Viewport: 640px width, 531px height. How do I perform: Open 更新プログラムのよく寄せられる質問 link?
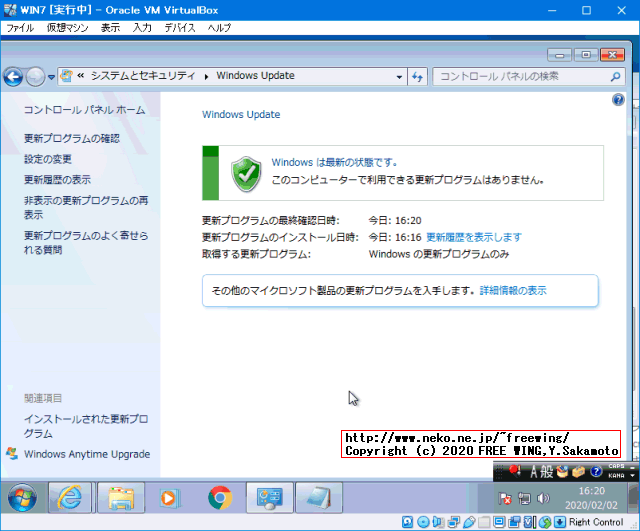[86, 242]
